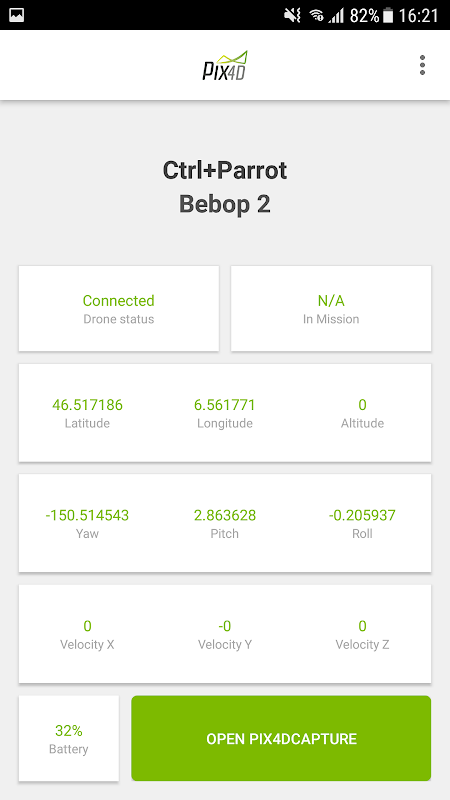Open the three-dot overflow menu
This screenshot has width=450, height=800.
pyautogui.click(x=422, y=65)
